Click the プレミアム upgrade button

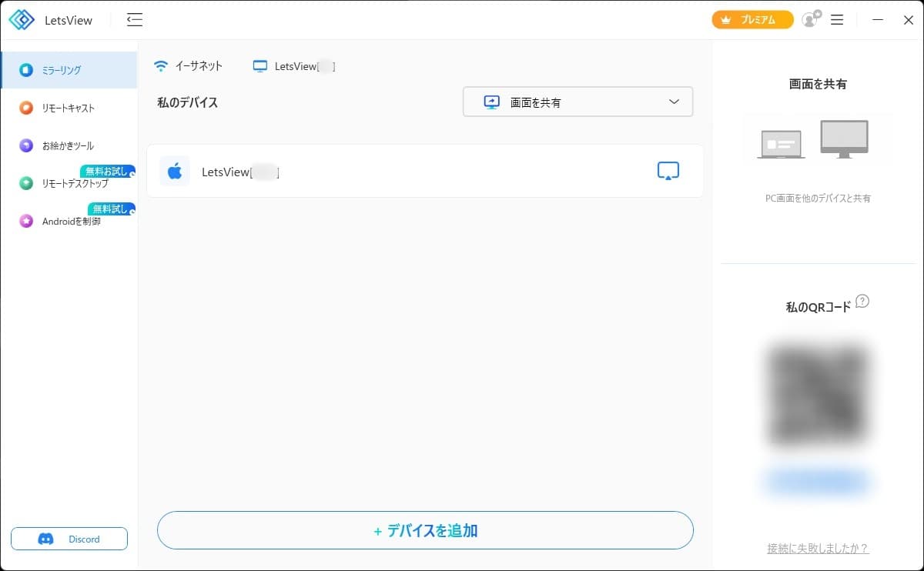(752, 20)
